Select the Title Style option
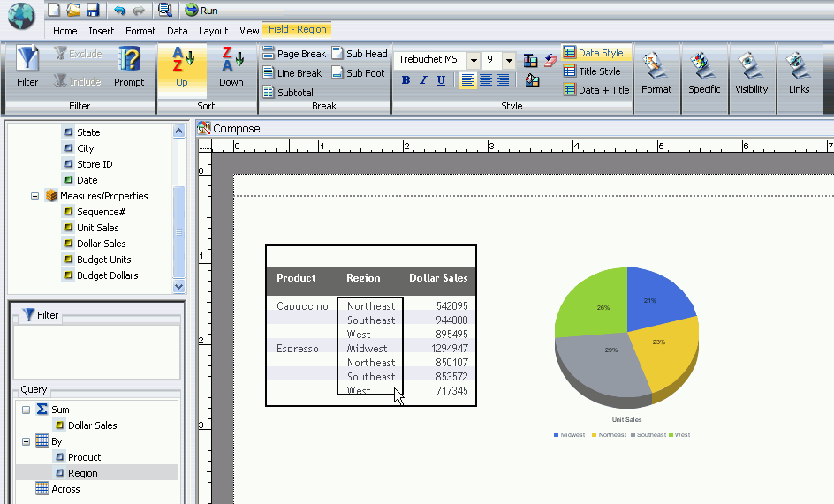The height and width of the screenshot is (504, 834). (x=591, y=71)
